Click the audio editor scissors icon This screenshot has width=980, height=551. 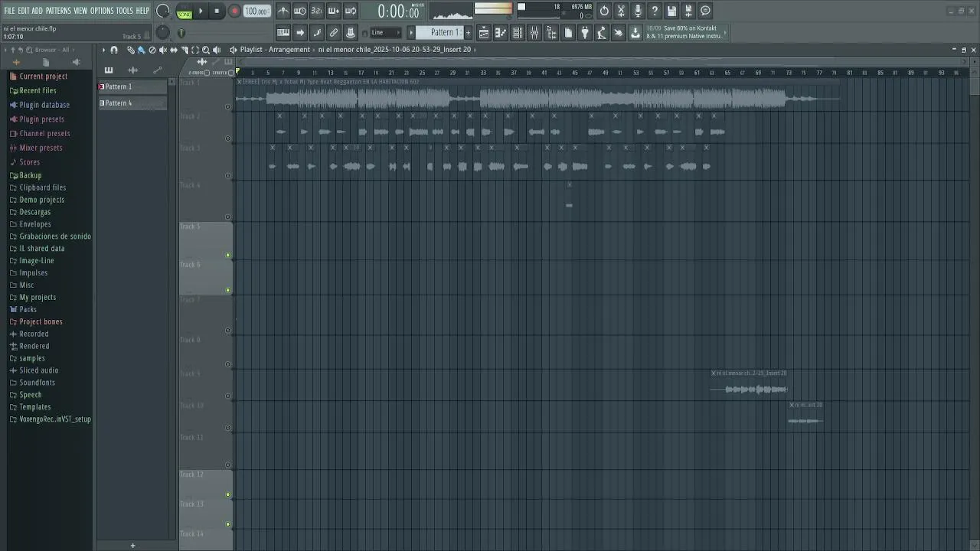621,11
